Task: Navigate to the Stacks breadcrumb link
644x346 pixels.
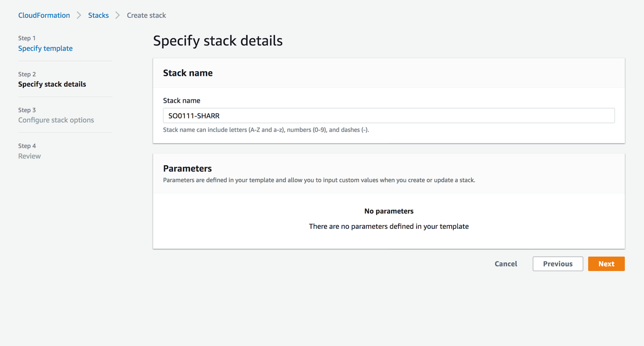Action: (x=98, y=15)
